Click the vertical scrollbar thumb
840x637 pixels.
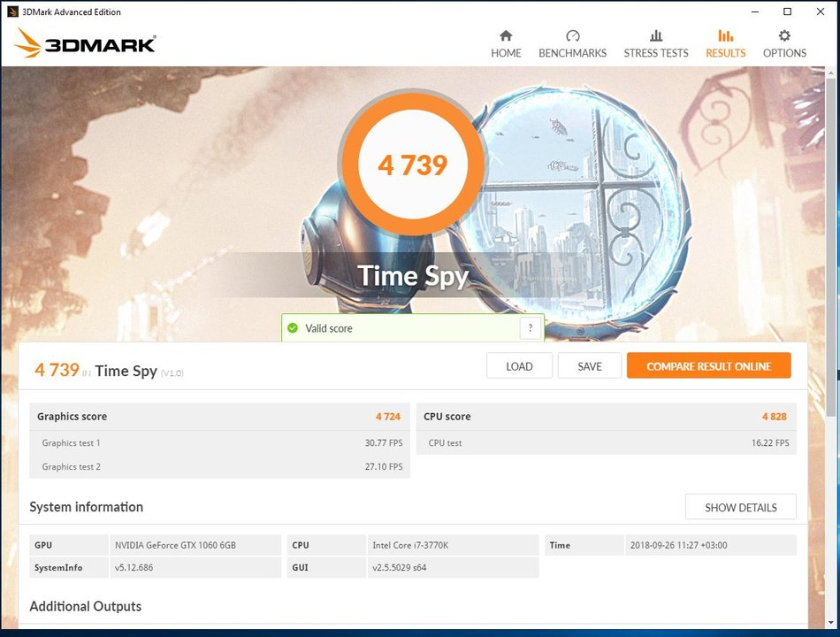coord(831,247)
